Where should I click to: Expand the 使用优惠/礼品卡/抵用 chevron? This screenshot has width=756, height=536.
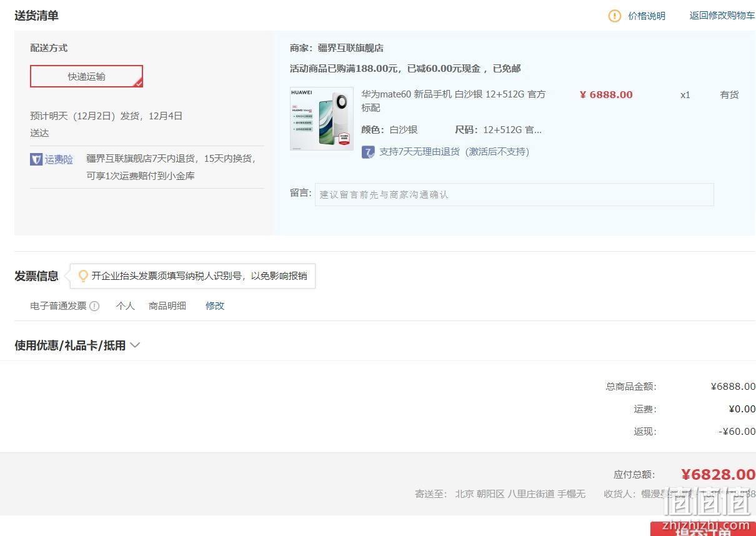click(134, 345)
